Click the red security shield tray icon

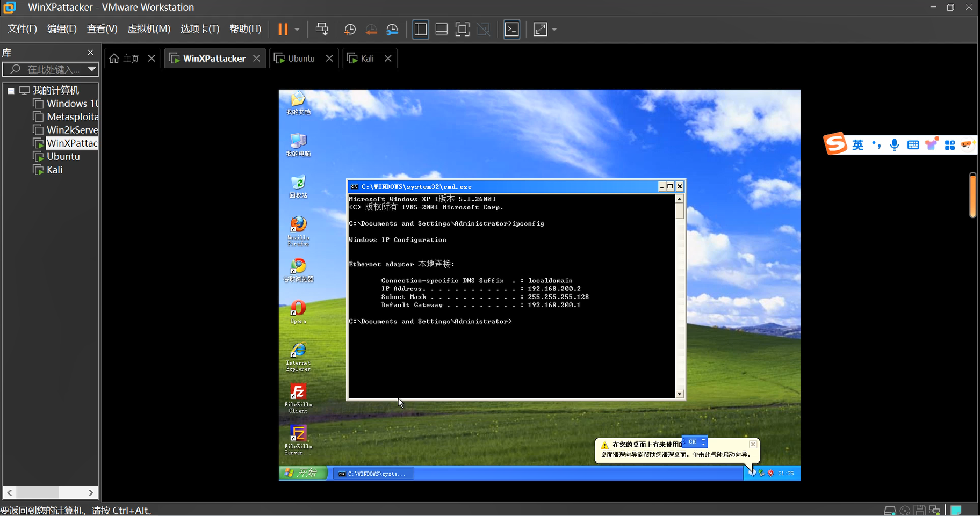tap(770, 473)
